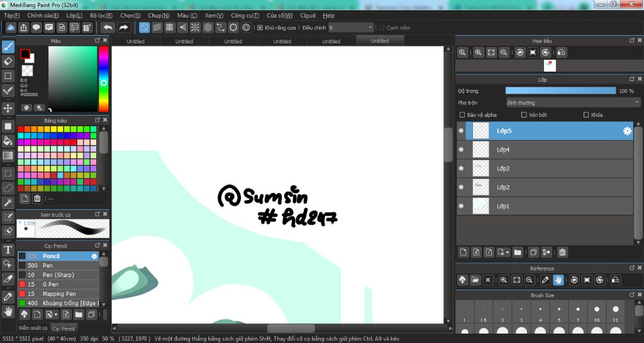
Task: Select the rectangular Selection tool
Action: pos(8,173)
